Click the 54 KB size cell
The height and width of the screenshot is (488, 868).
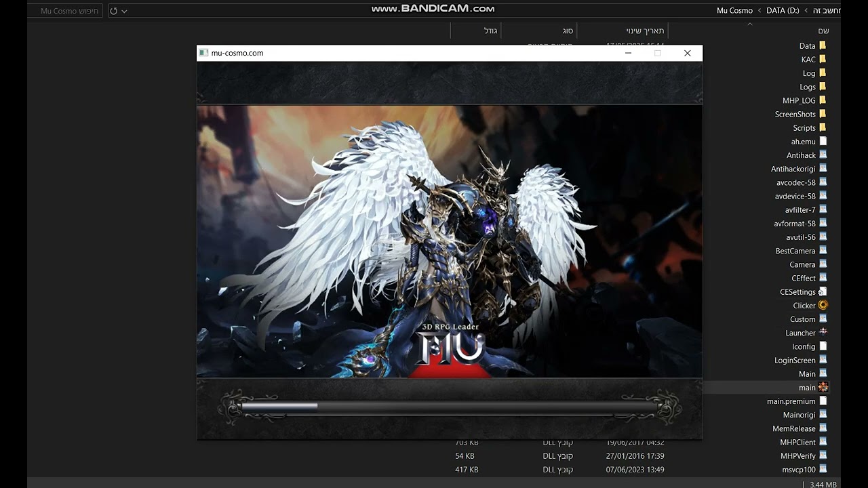(465, 456)
